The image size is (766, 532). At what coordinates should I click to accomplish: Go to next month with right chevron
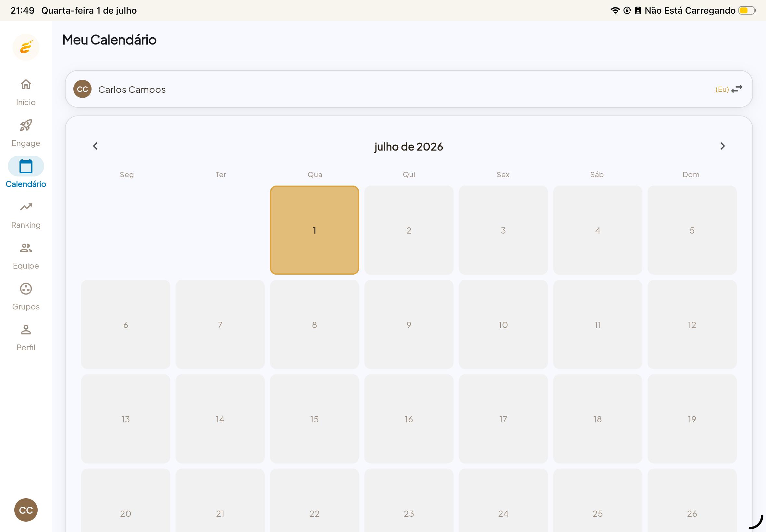(722, 146)
